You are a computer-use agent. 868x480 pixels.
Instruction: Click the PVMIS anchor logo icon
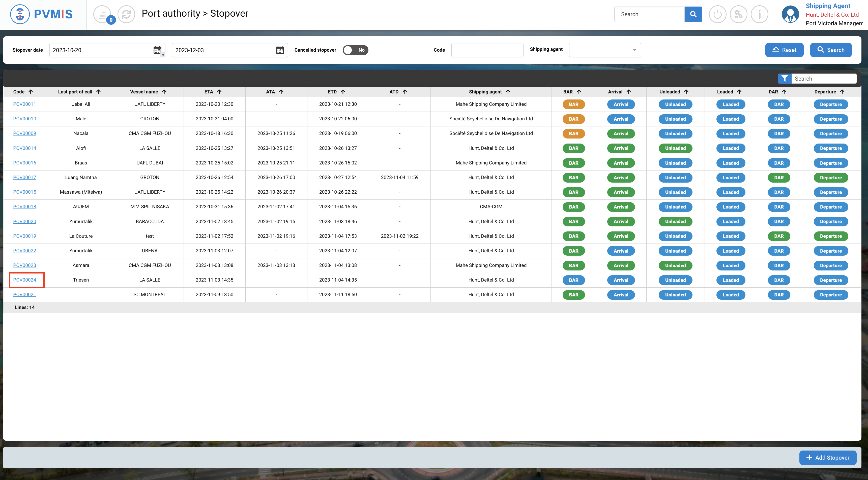point(20,14)
